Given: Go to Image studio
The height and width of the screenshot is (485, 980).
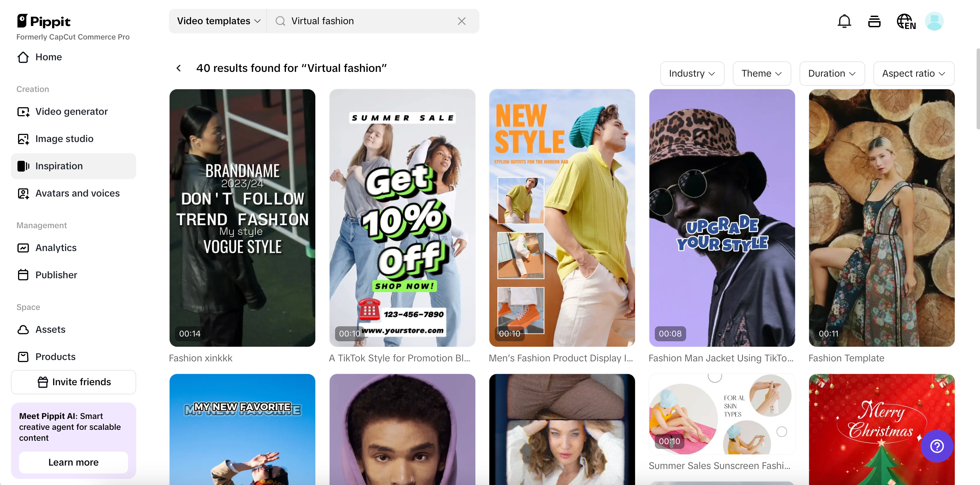Looking at the screenshot, I should click(x=64, y=139).
